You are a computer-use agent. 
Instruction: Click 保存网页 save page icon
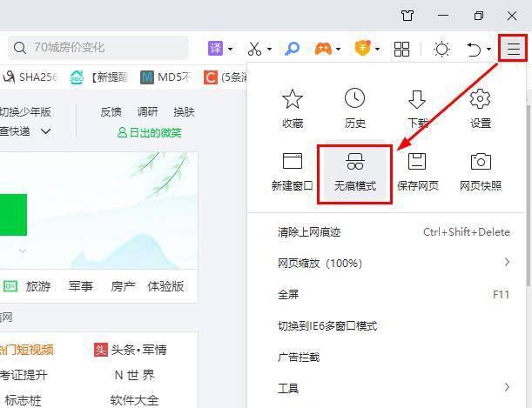[x=417, y=171]
